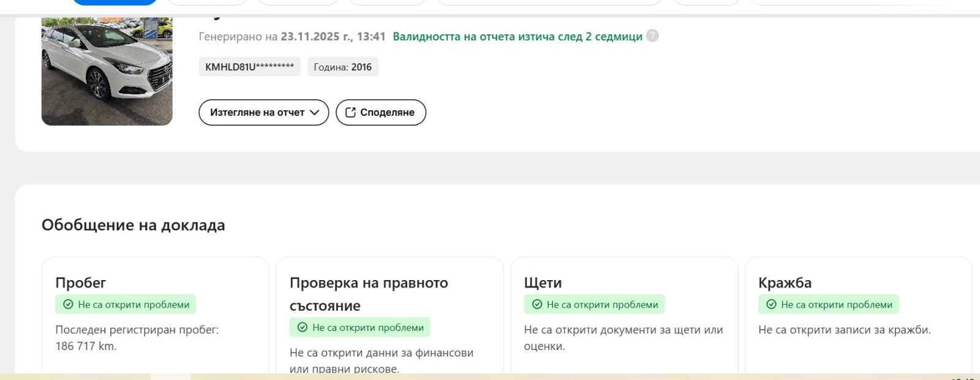Open the Щети summary card heading
This screenshot has width=980, height=380.
coord(543,283)
